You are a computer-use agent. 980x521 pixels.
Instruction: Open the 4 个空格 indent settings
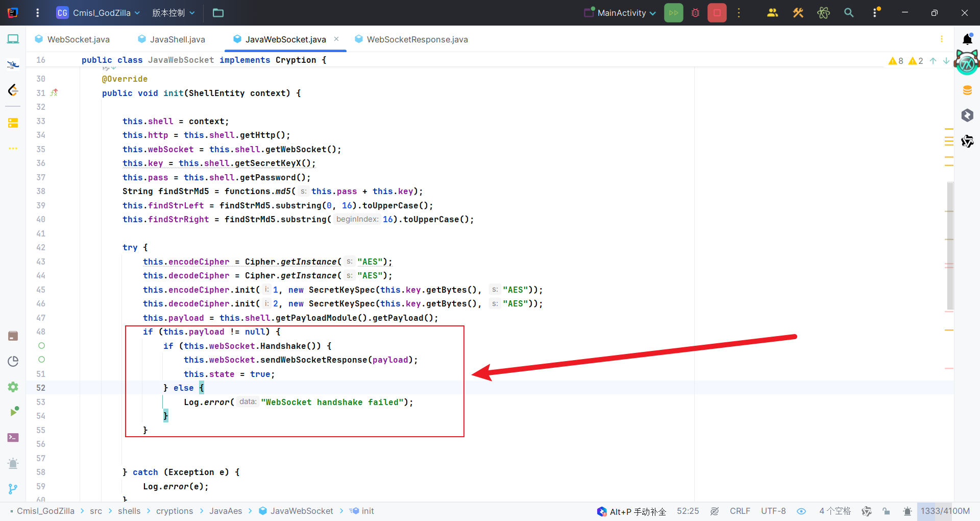tap(835, 511)
